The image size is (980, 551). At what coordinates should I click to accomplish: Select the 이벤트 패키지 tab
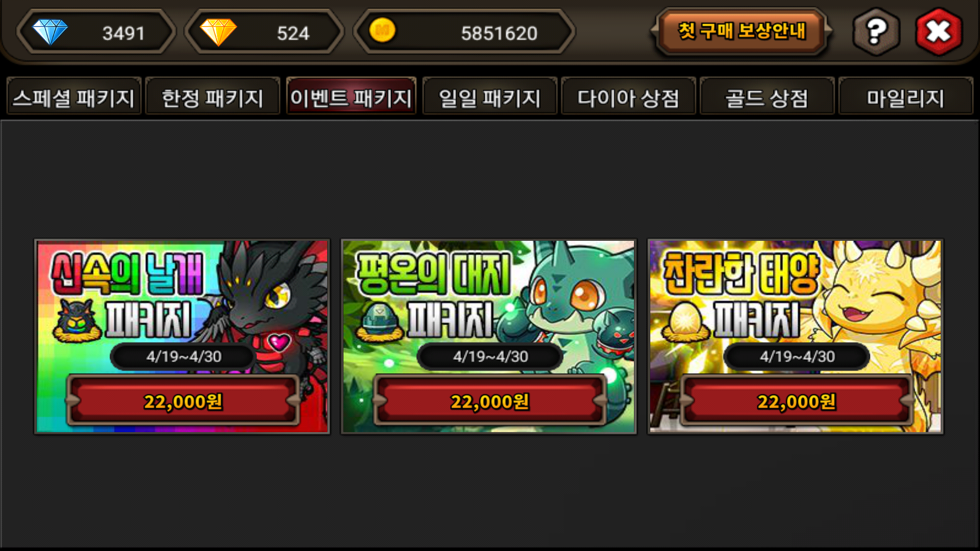(351, 97)
